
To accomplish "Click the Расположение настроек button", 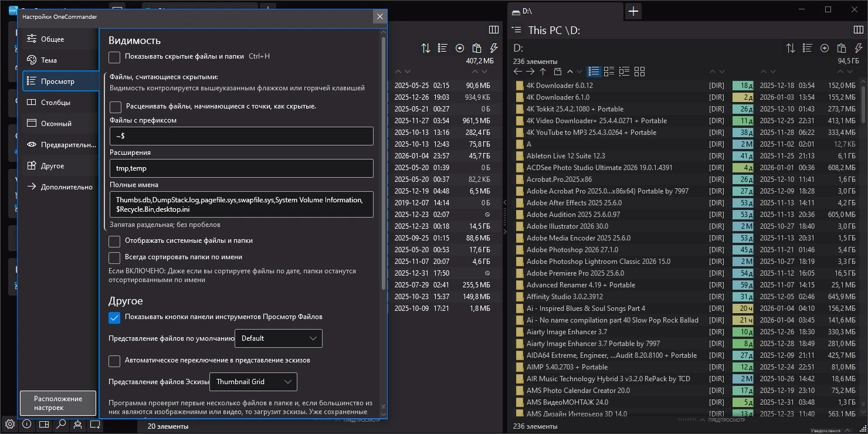I will (x=58, y=403).
